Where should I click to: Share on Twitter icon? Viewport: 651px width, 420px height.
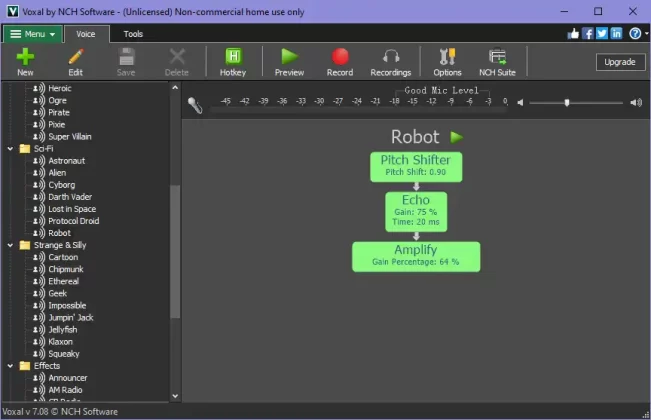602,34
